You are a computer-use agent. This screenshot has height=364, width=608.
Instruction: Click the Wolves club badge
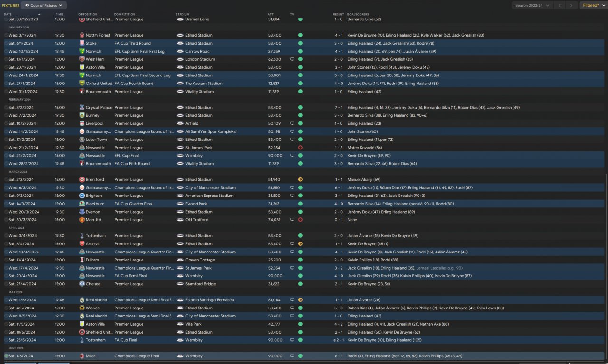point(82,308)
